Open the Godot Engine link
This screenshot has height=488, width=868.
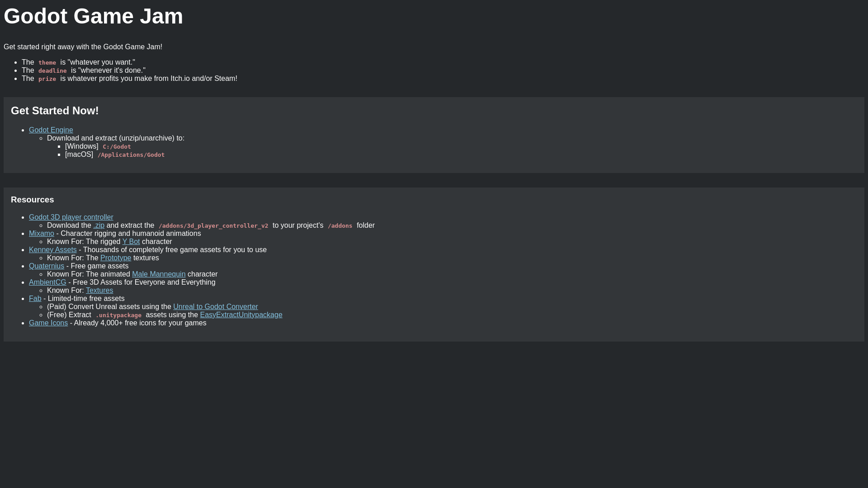tap(51, 130)
